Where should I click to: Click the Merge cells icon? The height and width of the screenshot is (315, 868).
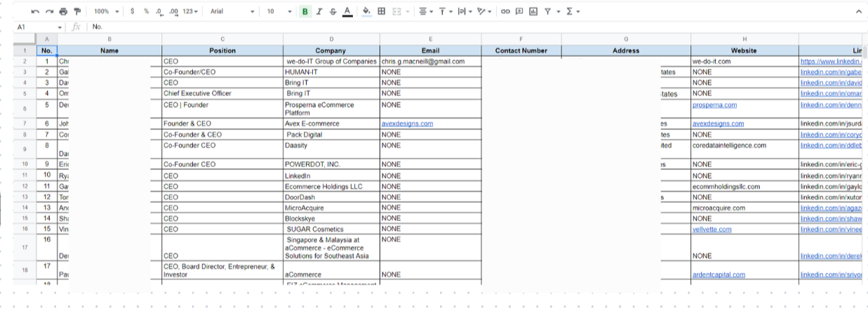click(x=396, y=11)
